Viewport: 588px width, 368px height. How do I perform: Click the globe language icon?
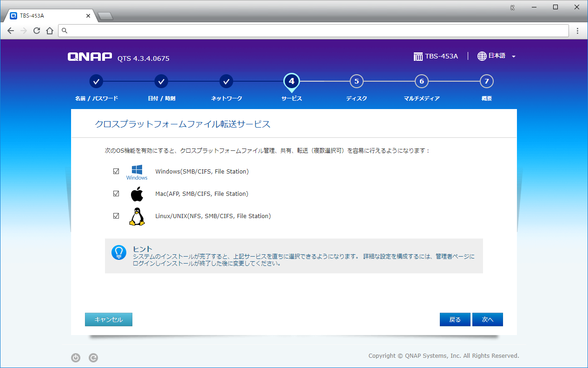[482, 56]
